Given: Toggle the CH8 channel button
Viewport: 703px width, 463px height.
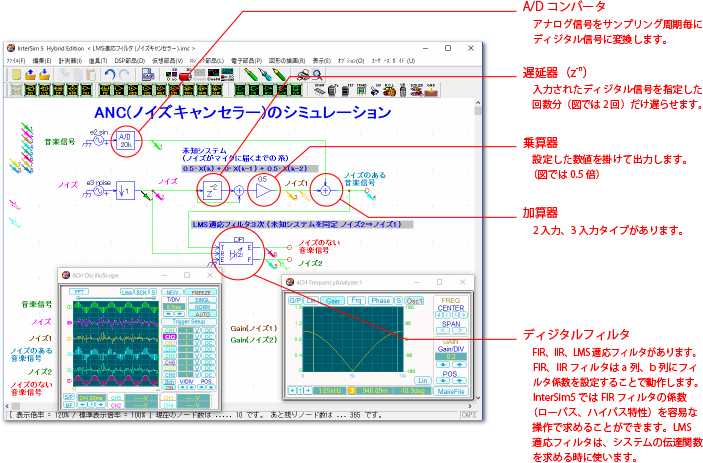Looking at the screenshot, I should pyautogui.click(x=169, y=375).
